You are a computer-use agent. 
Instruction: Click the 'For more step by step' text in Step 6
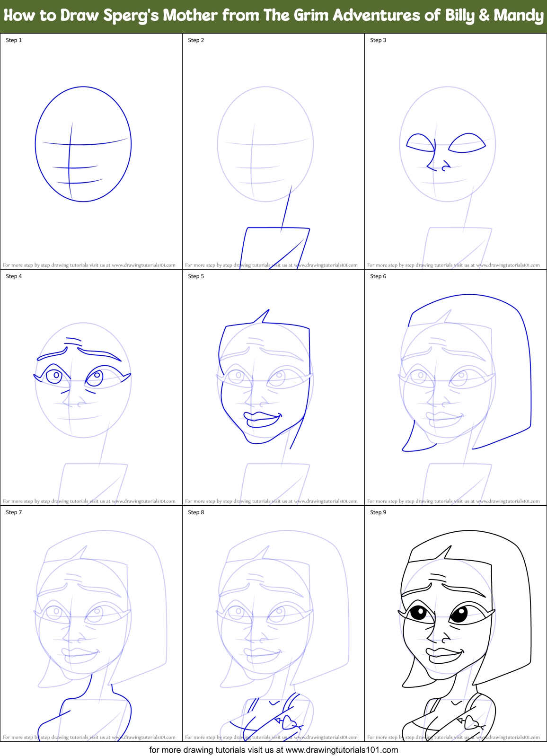[x=453, y=501]
